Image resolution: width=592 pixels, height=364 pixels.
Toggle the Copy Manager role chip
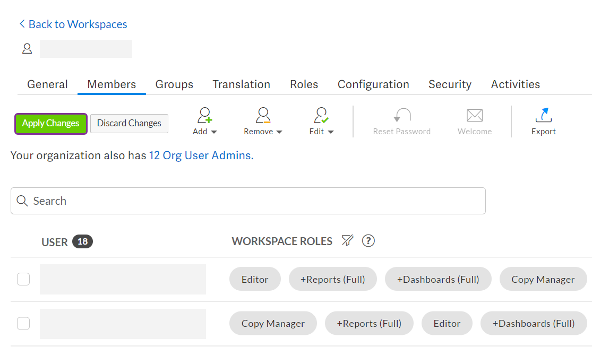(543, 279)
